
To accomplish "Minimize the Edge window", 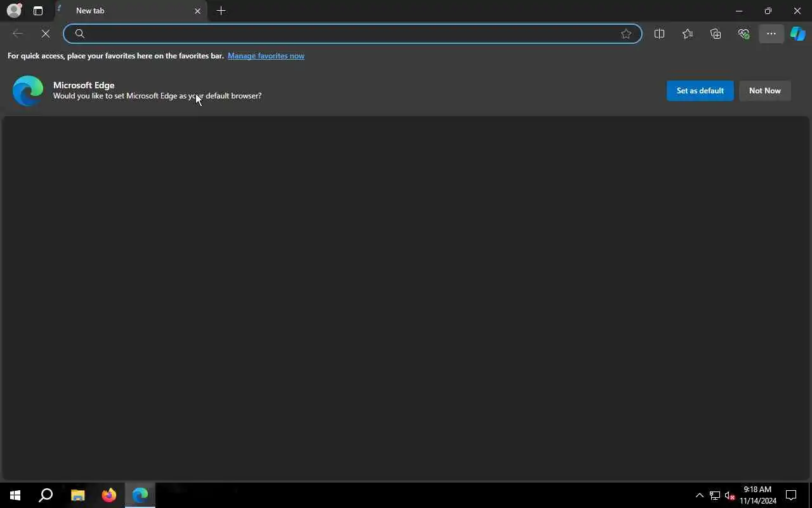I will [738, 11].
